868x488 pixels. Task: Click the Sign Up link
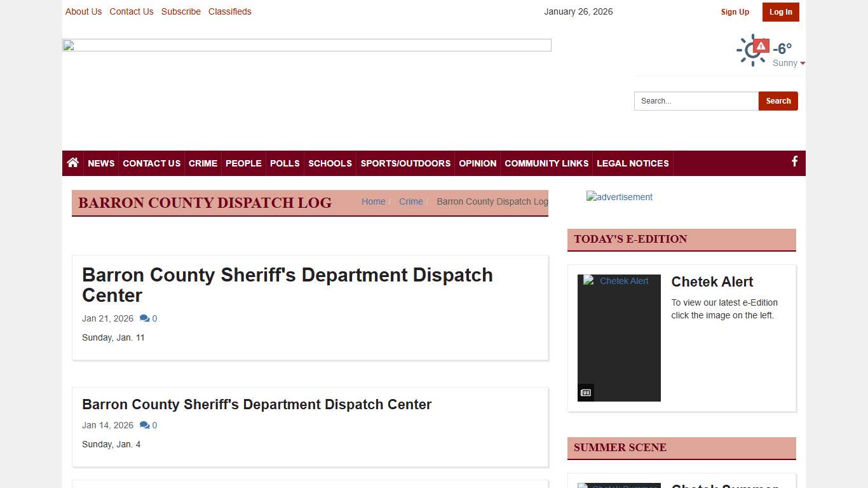point(735,12)
